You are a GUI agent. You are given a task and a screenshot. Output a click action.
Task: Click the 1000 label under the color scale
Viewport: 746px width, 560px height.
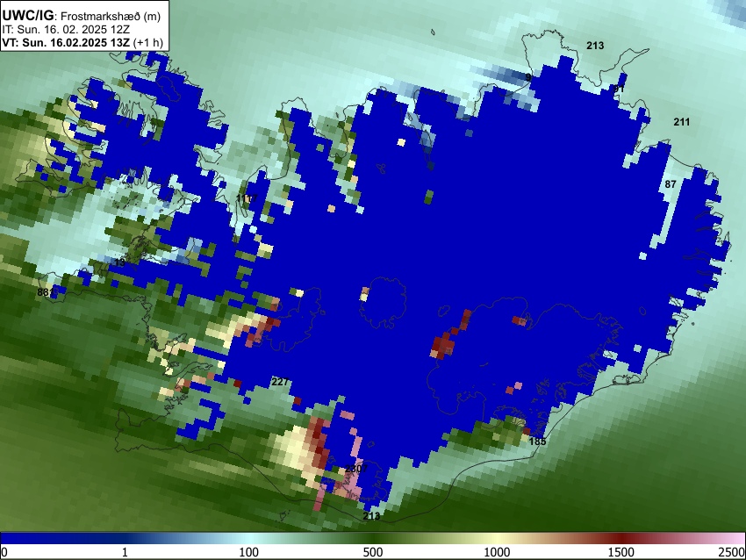tap(497, 552)
